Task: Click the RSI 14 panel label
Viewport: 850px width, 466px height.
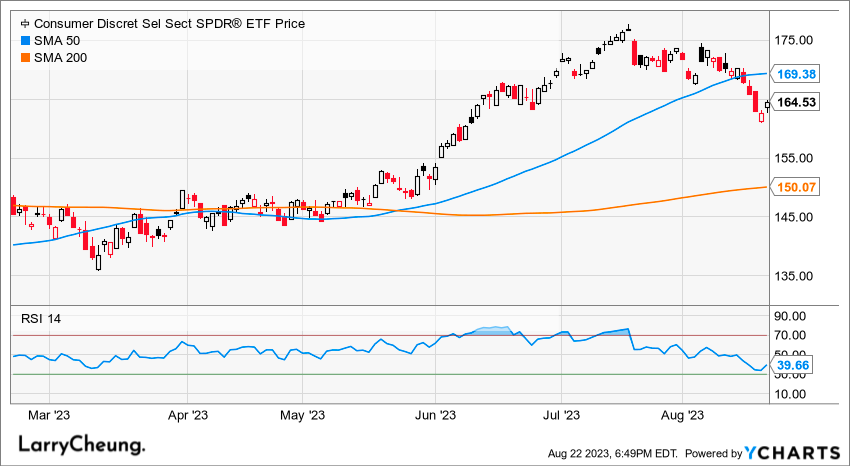Action: pos(41,319)
